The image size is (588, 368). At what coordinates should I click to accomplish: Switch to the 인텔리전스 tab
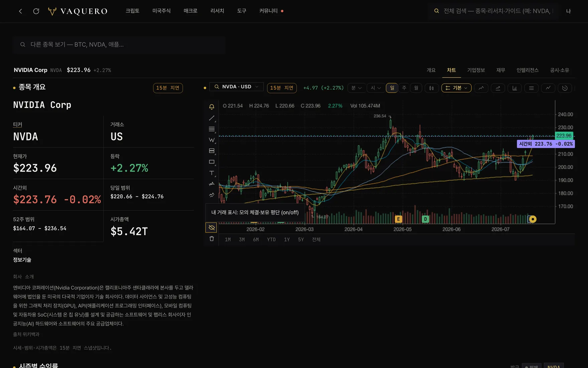(x=528, y=70)
